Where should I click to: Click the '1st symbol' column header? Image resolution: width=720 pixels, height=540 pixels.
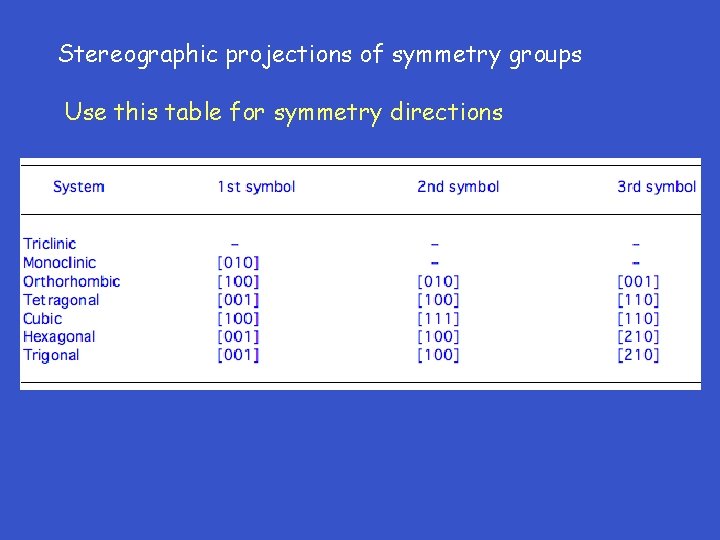click(x=256, y=187)
